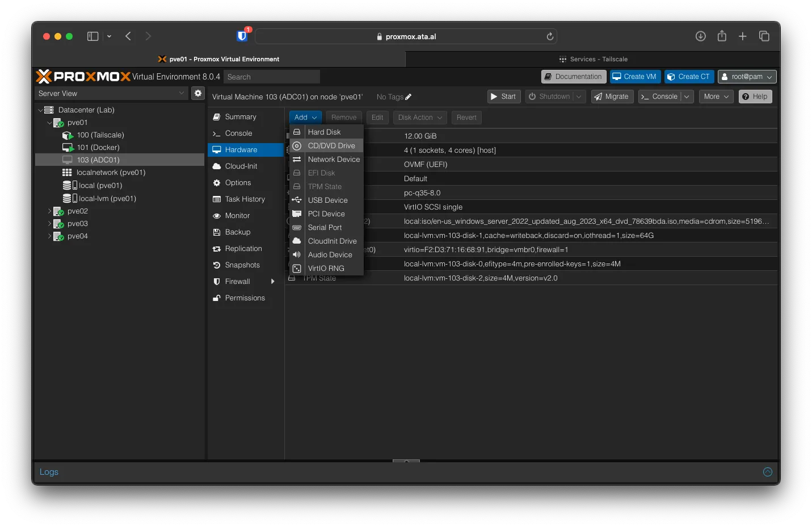Open the Backup tab

tap(246, 232)
